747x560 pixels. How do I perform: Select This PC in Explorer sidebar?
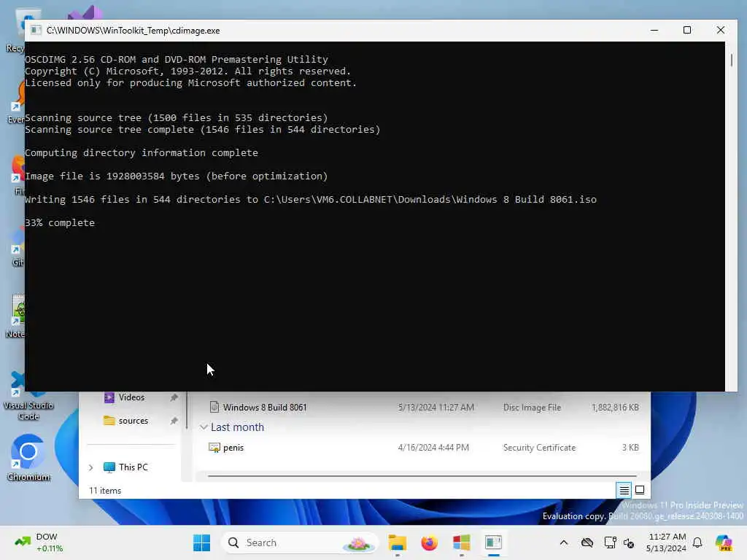pos(126,467)
